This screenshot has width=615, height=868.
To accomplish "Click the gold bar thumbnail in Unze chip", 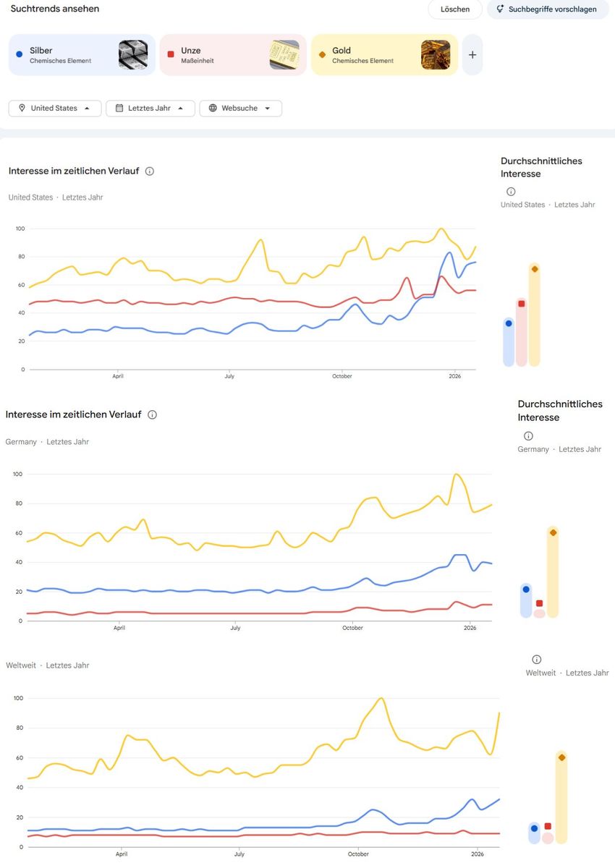I will click(284, 55).
